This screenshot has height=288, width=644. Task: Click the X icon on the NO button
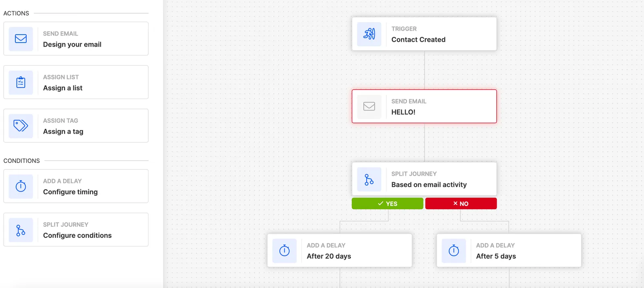click(455, 204)
